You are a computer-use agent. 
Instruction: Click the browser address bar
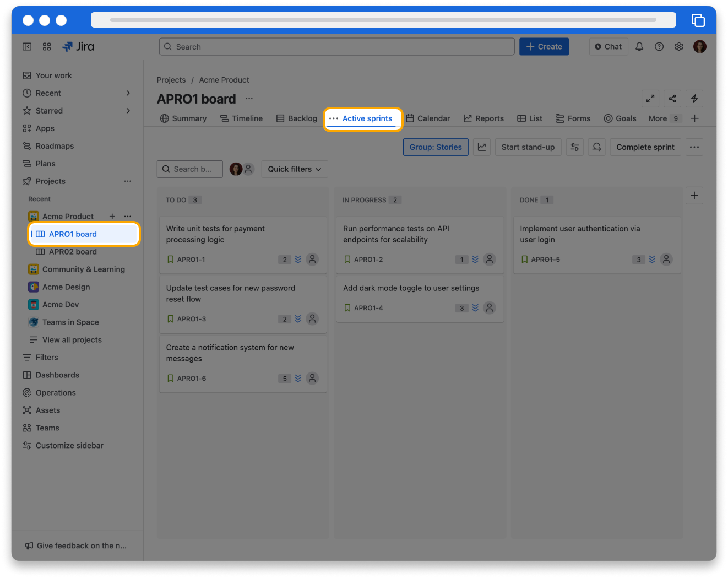383,20
